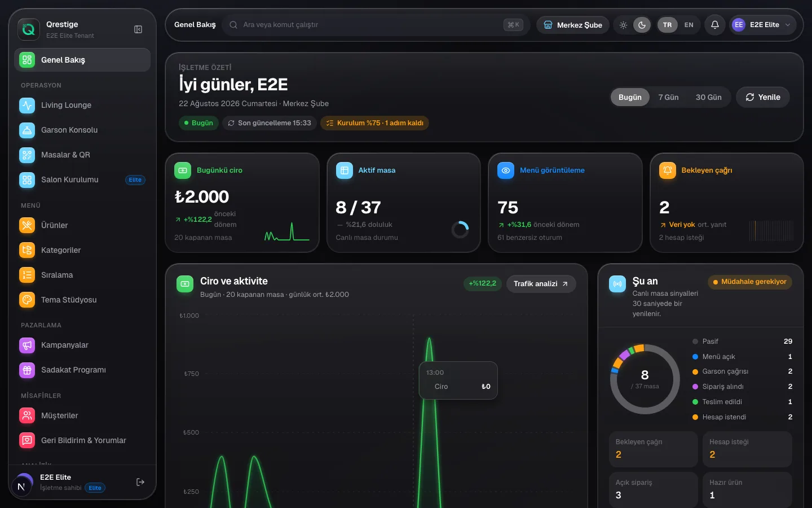
Task: Collapse the sidebar with the panel icon
Action: [138, 29]
